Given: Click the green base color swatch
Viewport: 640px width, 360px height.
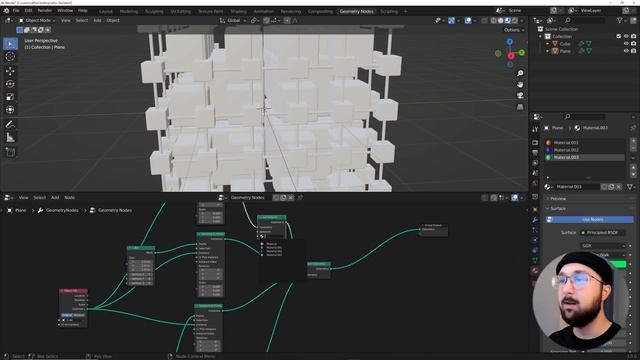Looking at the screenshot, I should tap(618, 264).
